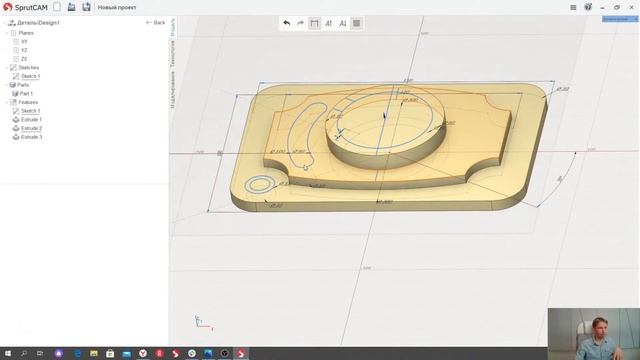The image size is (640, 360).
Task: Redo the action in the viewport toolbar
Action: 300,23
